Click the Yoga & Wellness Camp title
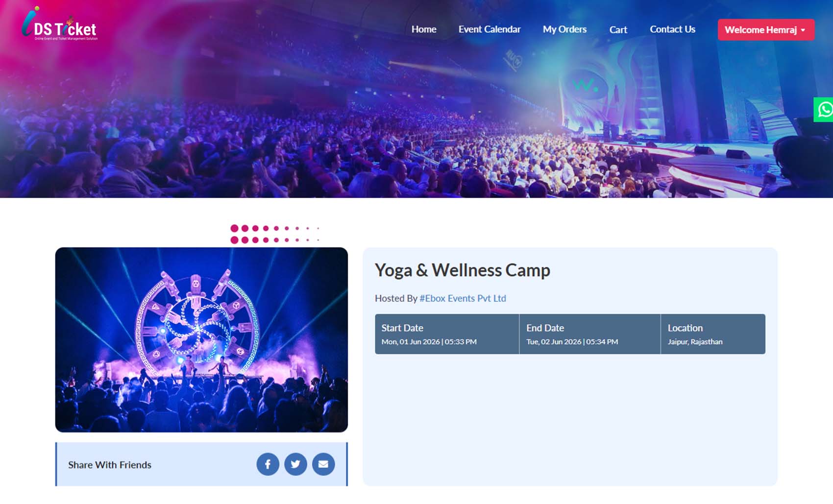The width and height of the screenshot is (833, 504). pos(463,270)
